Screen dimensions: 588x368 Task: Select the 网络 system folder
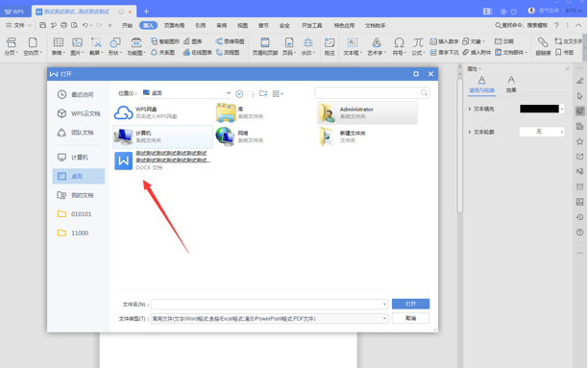[x=264, y=136]
